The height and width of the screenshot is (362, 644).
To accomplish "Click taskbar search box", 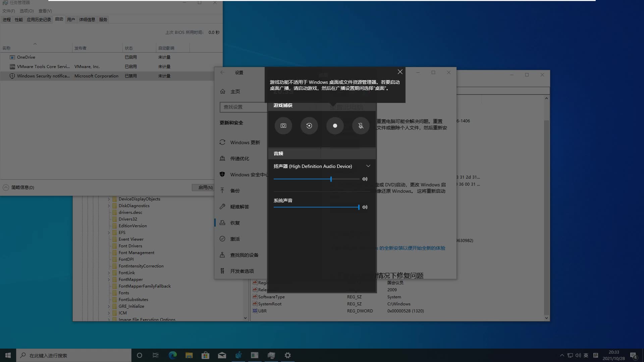I will coord(74,355).
